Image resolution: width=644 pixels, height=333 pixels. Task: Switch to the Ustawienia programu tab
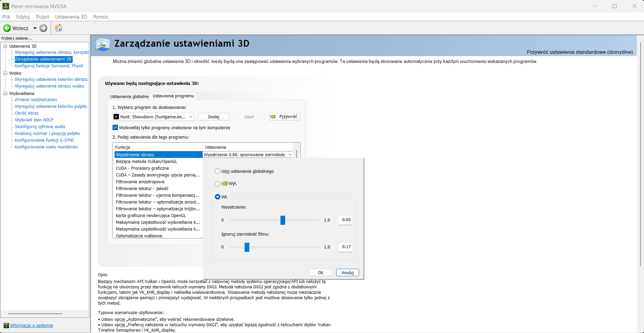(x=173, y=96)
